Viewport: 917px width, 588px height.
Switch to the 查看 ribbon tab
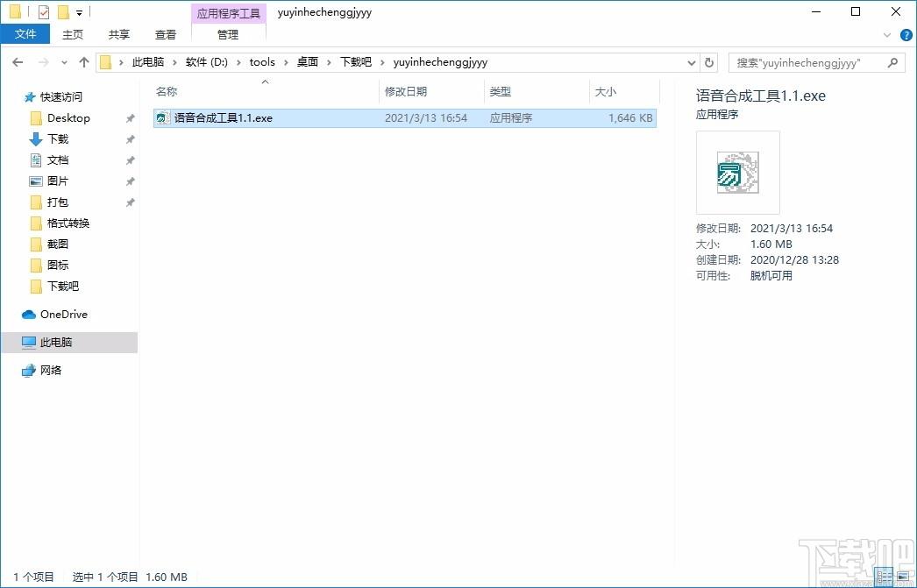click(166, 34)
